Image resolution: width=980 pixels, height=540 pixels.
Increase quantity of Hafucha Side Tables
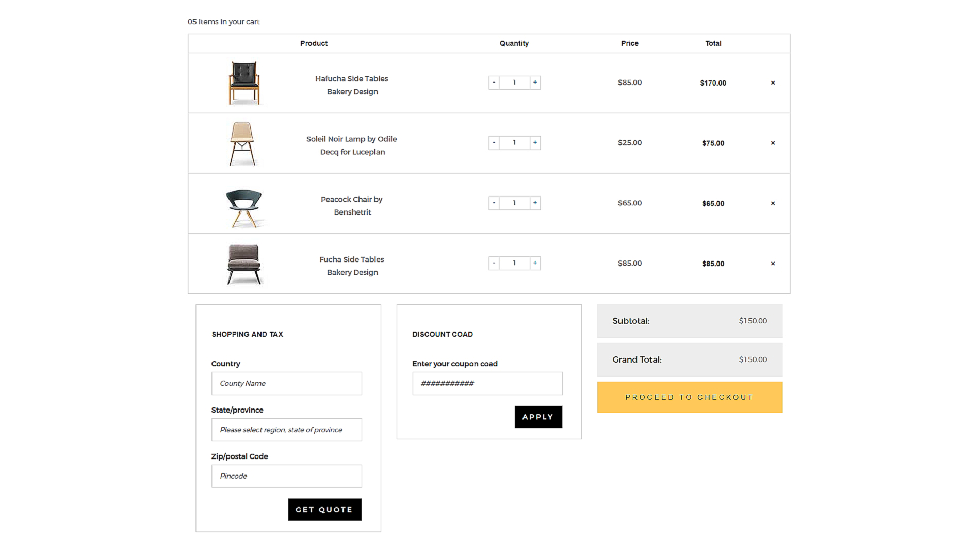(x=535, y=83)
